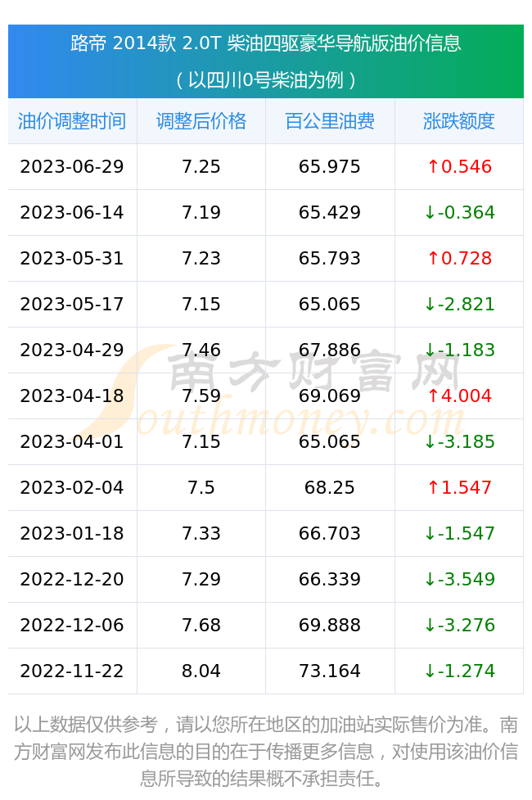Image resolution: width=532 pixels, height=800 pixels.
Task: Select the date cell 2023-06-29
Action: coord(72,167)
